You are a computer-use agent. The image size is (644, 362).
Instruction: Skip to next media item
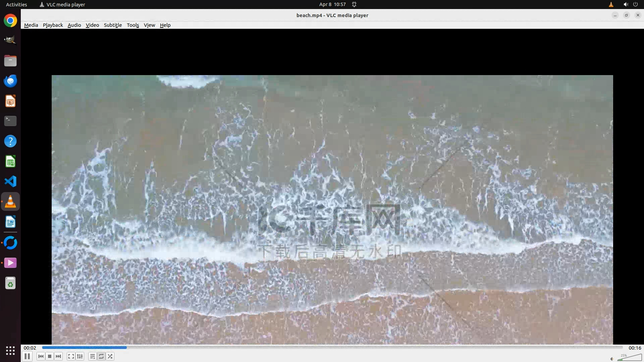pyautogui.click(x=58, y=356)
